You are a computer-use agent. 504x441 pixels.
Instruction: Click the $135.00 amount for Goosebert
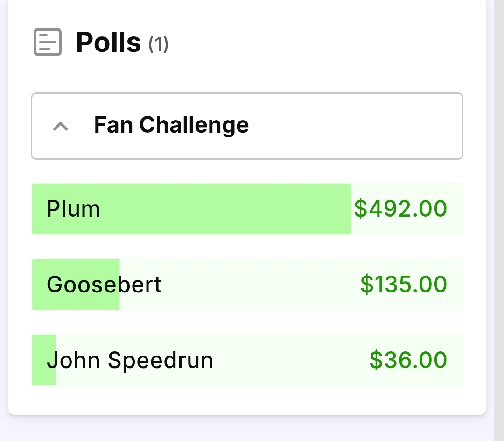click(x=404, y=285)
